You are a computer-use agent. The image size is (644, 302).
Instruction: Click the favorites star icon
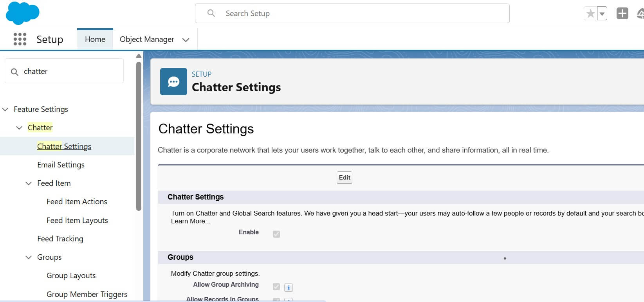[x=590, y=14]
